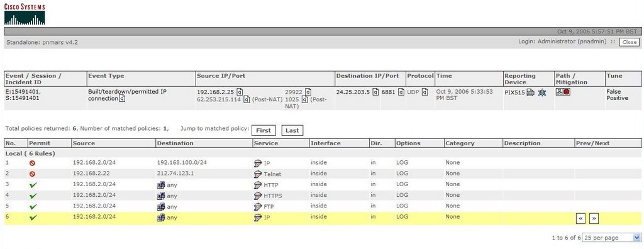
Task: Click the '1 to 6 of 6' pagination text
Action: [x=567, y=238]
